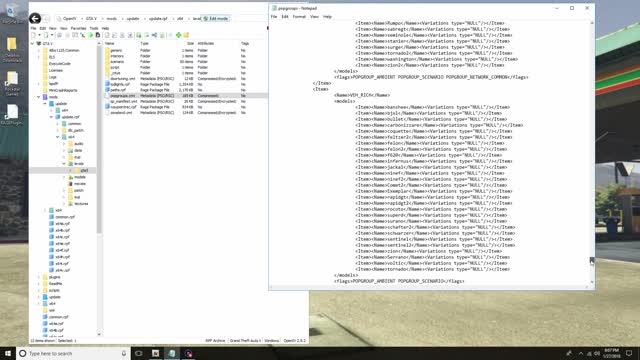Collapse the GTA V root tree node
Viewport: 640px width, 360px height.
33,43
